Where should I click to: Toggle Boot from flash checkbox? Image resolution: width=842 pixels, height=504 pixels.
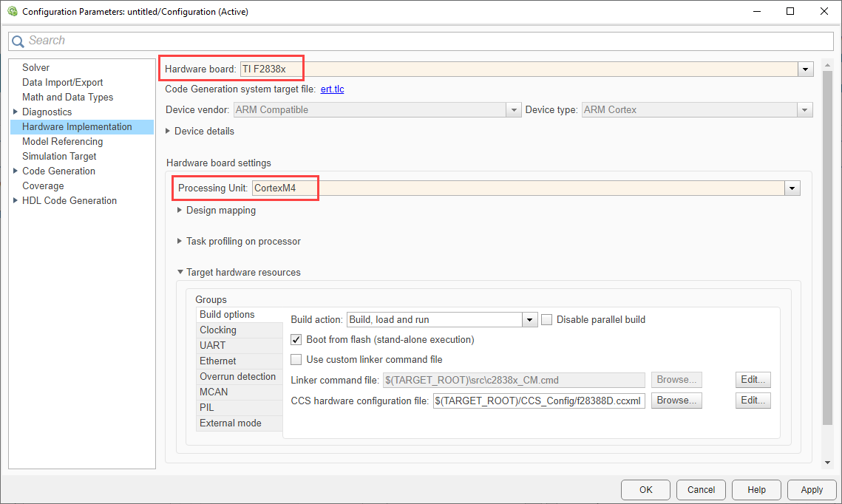296,340
